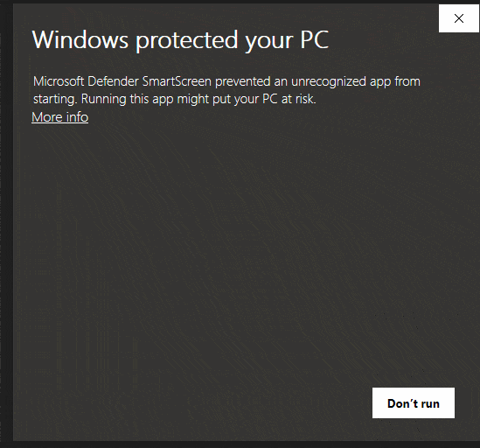Close the SmartScreen dialog with X
Image resolution: width=480 pixels, height=448 pixels.
click(458, 18)
